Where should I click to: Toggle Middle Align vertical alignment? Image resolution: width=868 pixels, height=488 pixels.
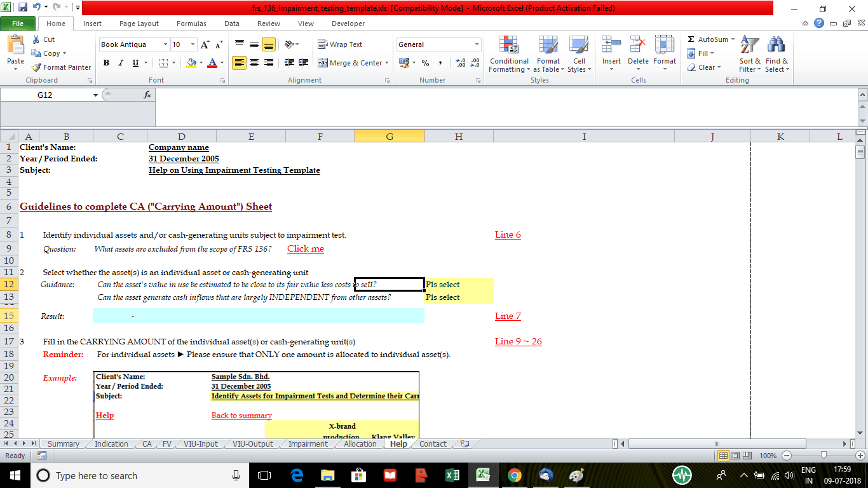click(x=254, y=44)
